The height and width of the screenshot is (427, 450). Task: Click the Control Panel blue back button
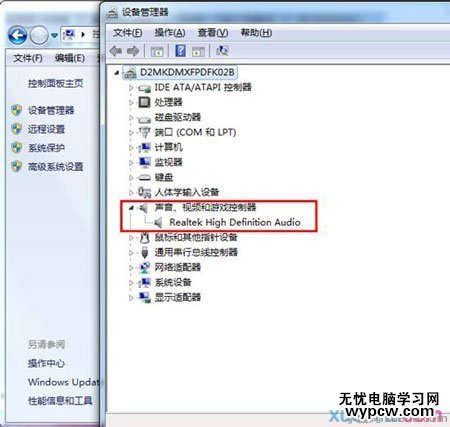coord(17,35)
